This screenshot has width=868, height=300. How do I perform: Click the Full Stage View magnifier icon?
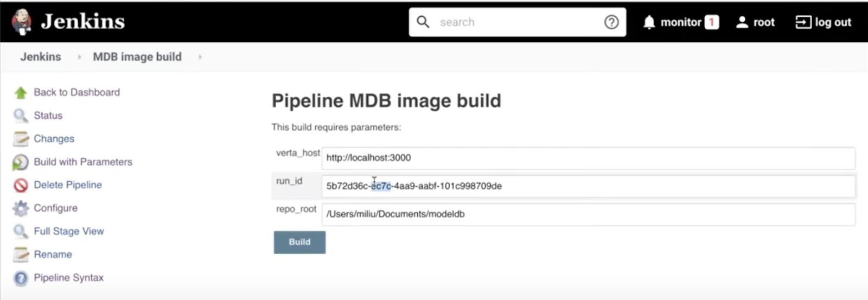pyautogui.click(x=21, y=232)
